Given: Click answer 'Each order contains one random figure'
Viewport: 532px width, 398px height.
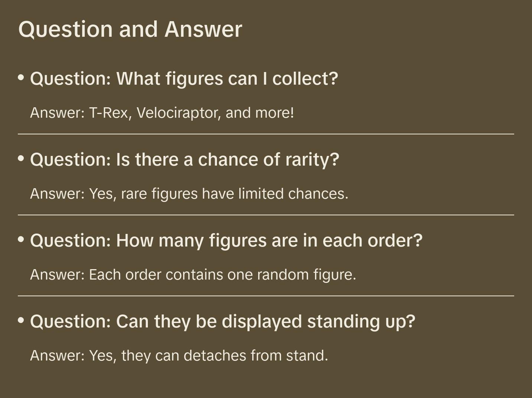Looking at the screenshot, I should click(193, 275).
